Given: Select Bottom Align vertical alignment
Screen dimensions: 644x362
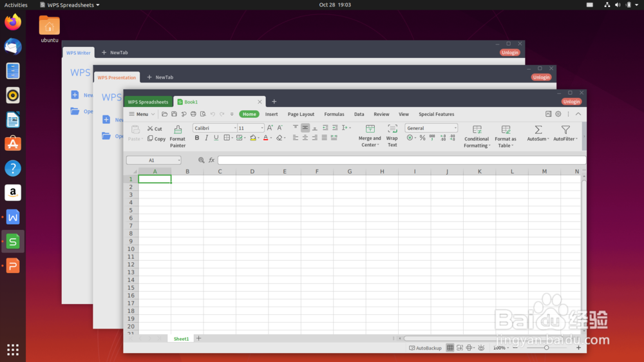Looking at the screenshot, I should tap(315, 128).
